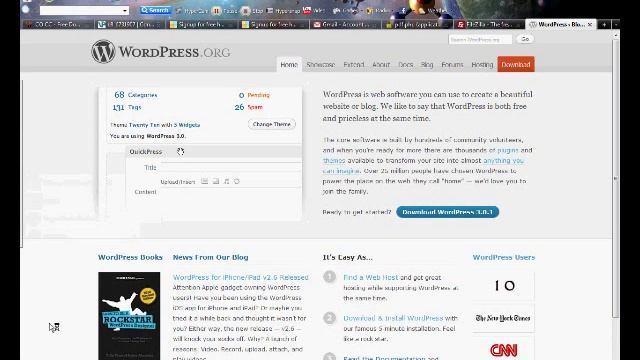
Task: Click the WordPress dashboard screenshot image
Action: (200, 154)
